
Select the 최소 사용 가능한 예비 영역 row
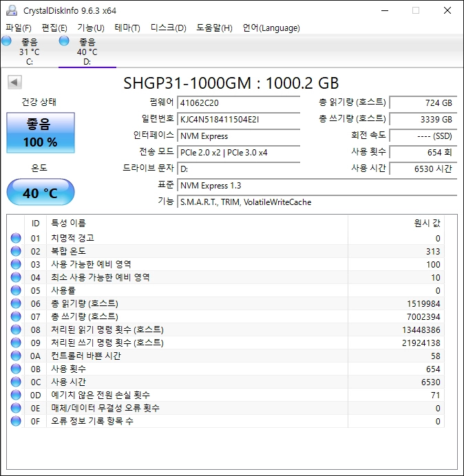click(x=226, y=277)
